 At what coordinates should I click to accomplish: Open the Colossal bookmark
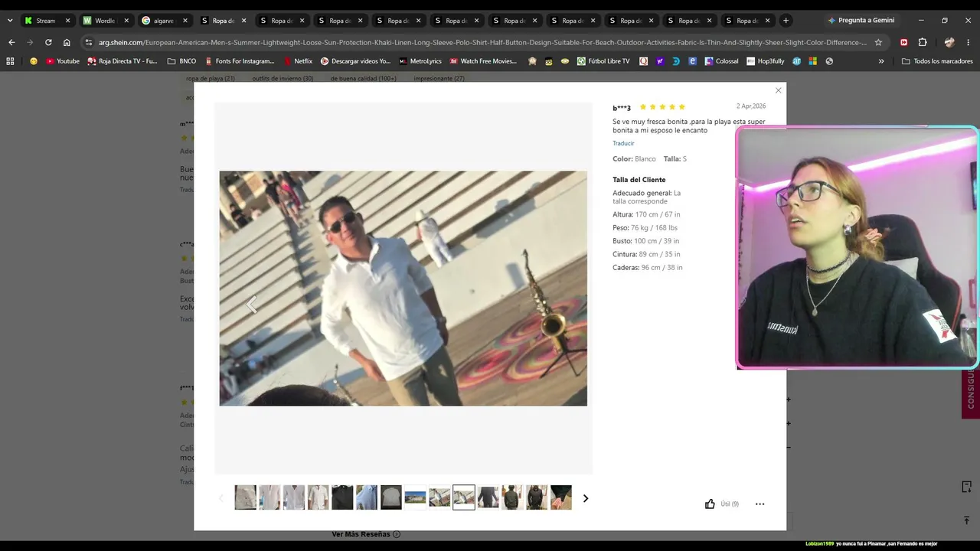click(x=722, y=61)
